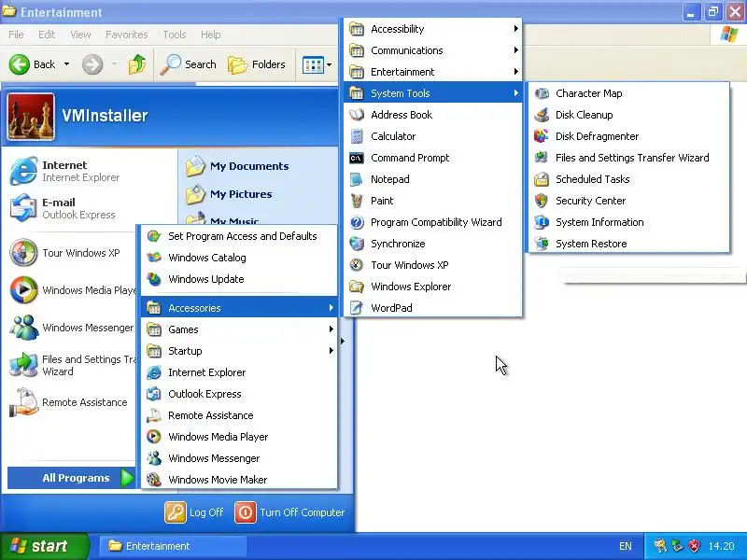This screenshot has width=747, height=560.
Task: Open My Documents from Start menu
Action: click(237, 166)
